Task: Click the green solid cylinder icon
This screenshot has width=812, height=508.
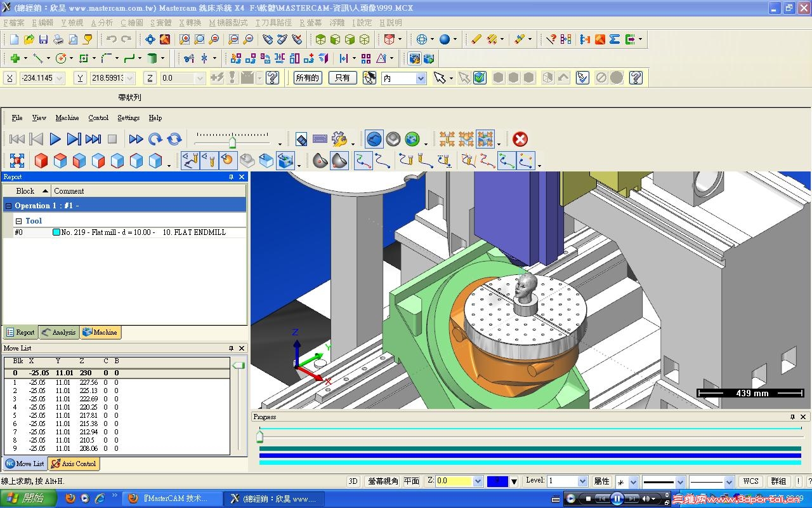Action: pos(152,58)
